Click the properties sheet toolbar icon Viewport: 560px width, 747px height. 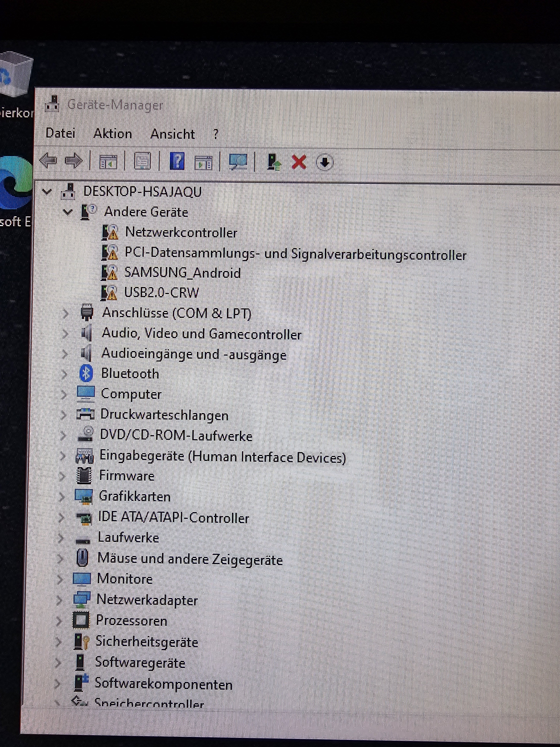pos(142,161)
